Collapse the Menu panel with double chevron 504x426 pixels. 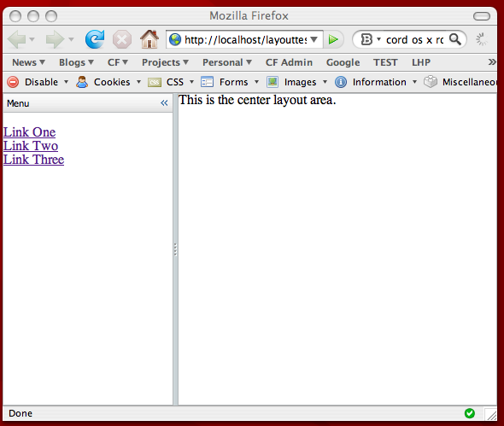tap(164, 103)
